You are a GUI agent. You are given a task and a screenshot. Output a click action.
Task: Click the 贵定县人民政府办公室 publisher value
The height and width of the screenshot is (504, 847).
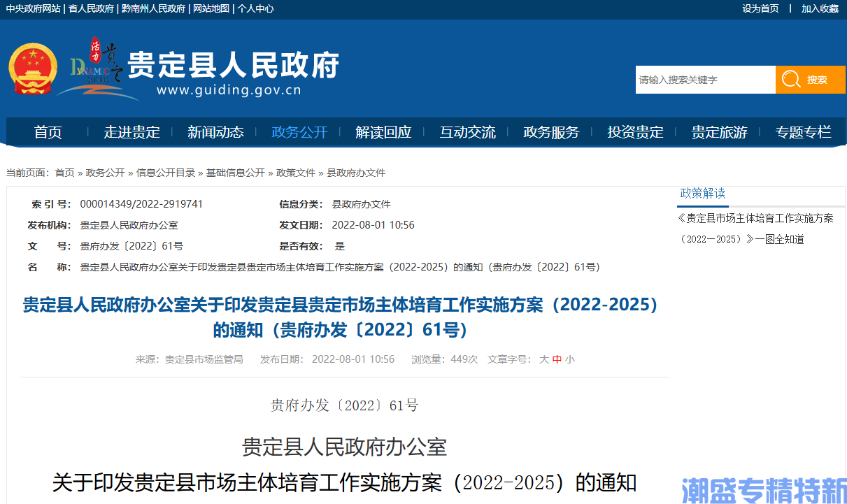click(129, 225)
